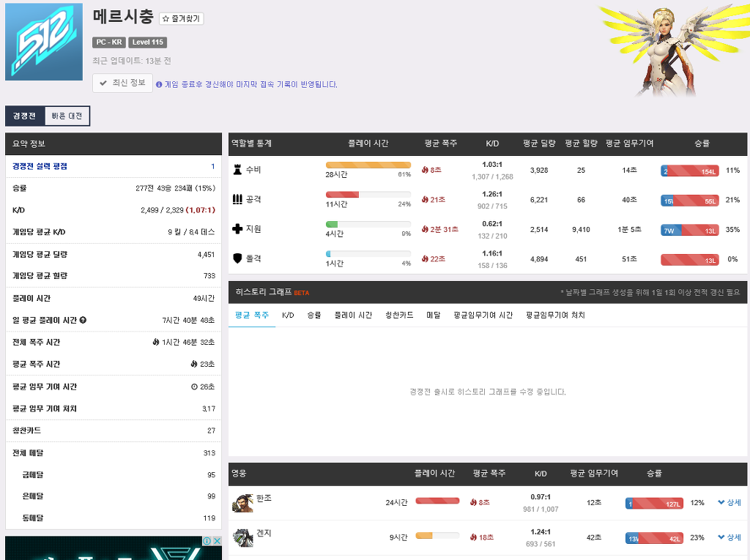Open the 평균 폭주 history graph tab
The width and height of the screenshot is (750, 560).
click(252, 316)
